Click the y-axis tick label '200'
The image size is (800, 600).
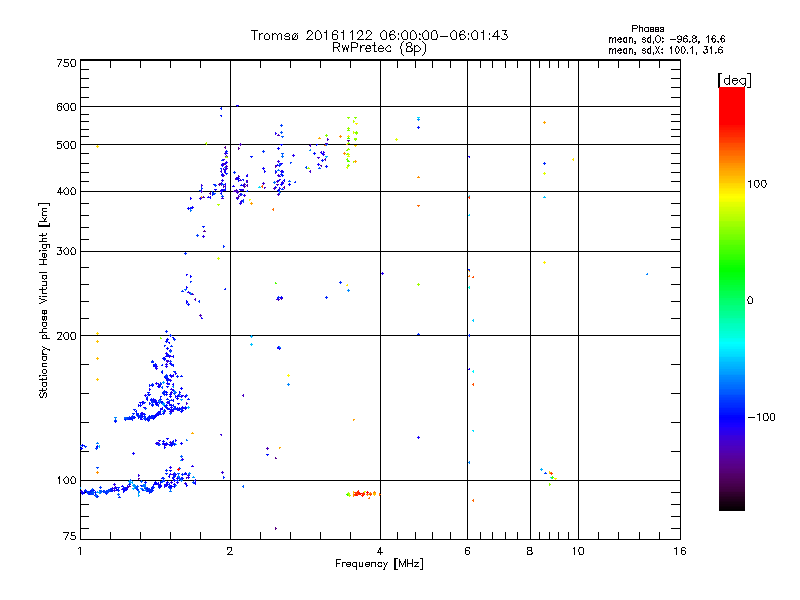point(66,336)
